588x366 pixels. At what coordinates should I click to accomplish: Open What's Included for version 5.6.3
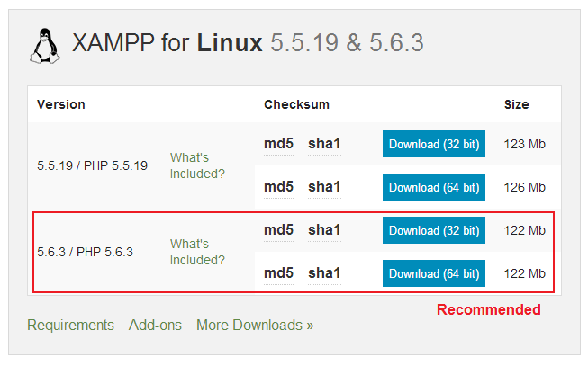(197, 252)
